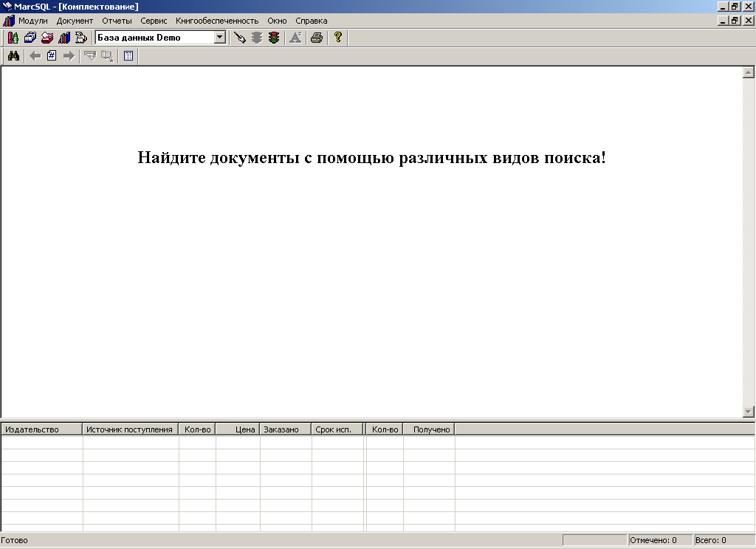The height and width of the screenshot is (549, 756).
Task: Click the colored traffic light icon
Action: 274,38
